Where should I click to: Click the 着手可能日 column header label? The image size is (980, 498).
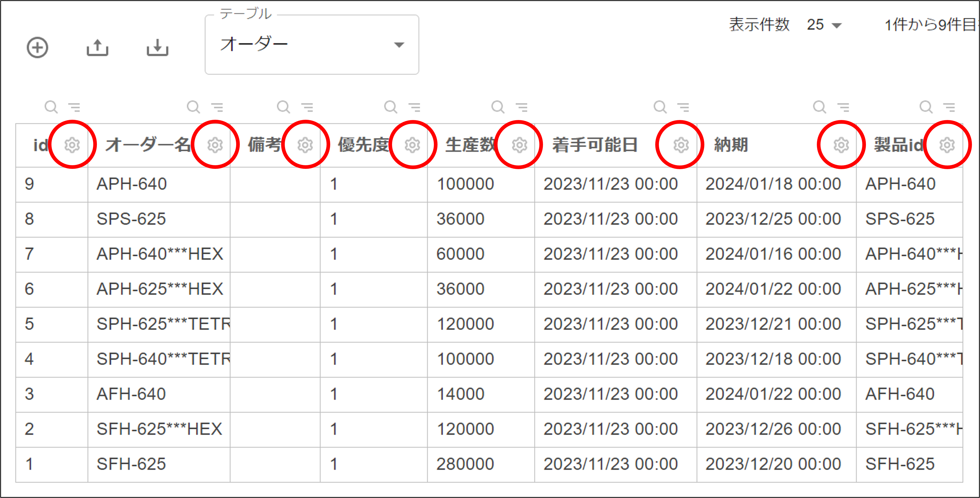click(x=595, y=145)
